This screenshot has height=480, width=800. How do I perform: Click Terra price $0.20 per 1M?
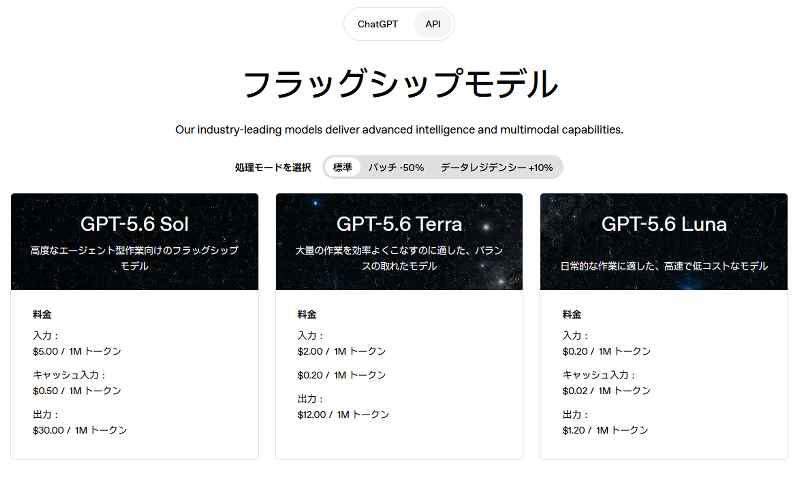pyautogui.click(x=342, y=375)
